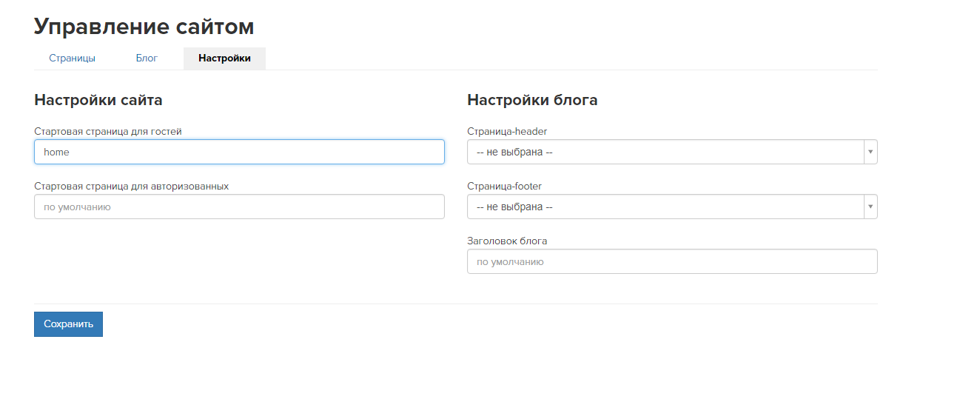Open the Страницы tab
This screenshot has width=980, height=402.
tap(72, 58)
